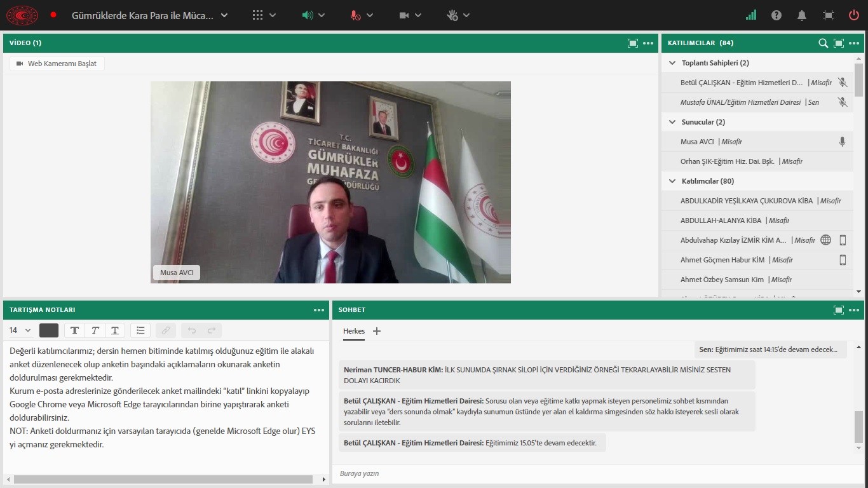The width and height of the screenshot is (868, 488).
Task: Insert bulleted list in notes
Action: tap(140, 330)
